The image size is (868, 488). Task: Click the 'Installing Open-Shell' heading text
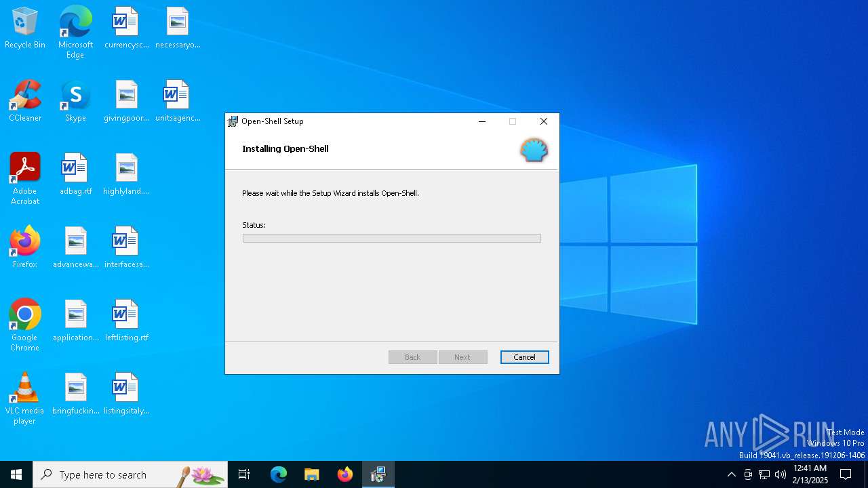coord(285,148)
